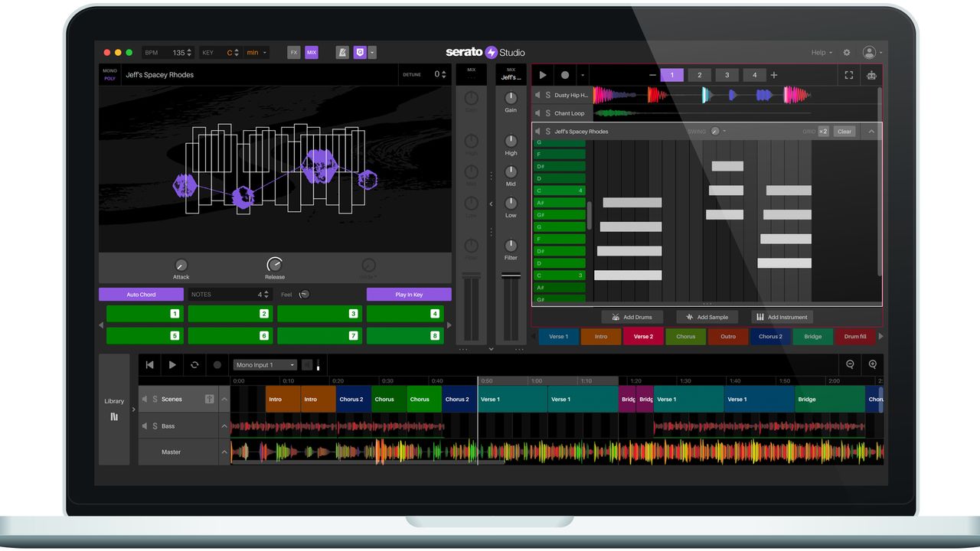This screenshot has height=551, width=980.
Task: Trigger green pad number 1
Action: point(145,314)
